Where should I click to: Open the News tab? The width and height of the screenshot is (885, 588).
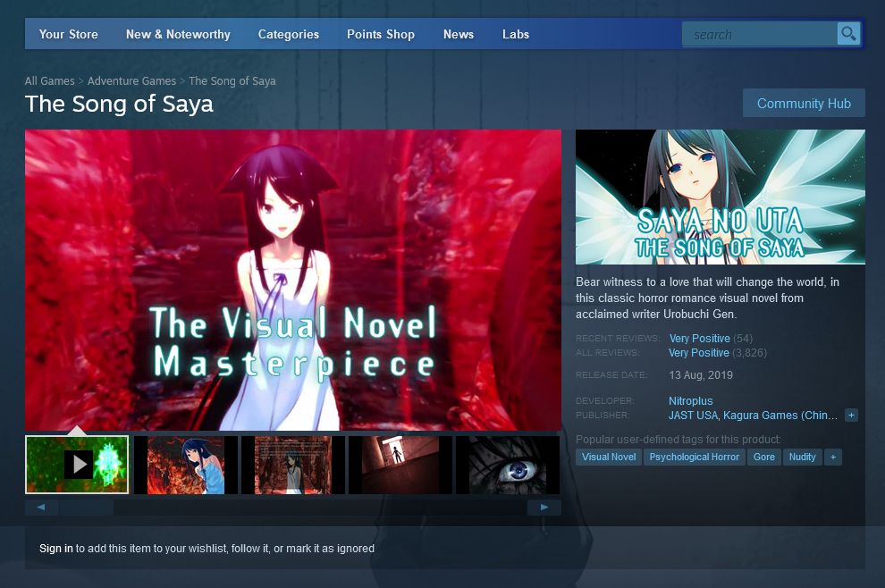[x=459, y=35]
